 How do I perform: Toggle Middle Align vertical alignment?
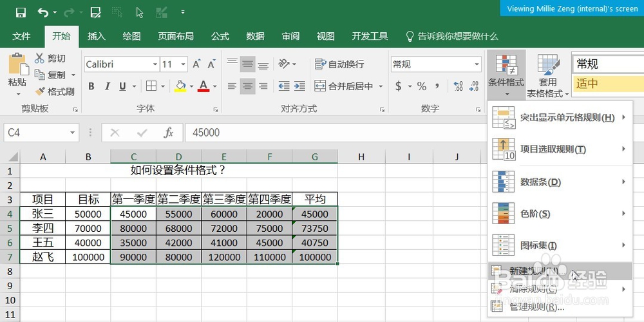coord(247,64)
